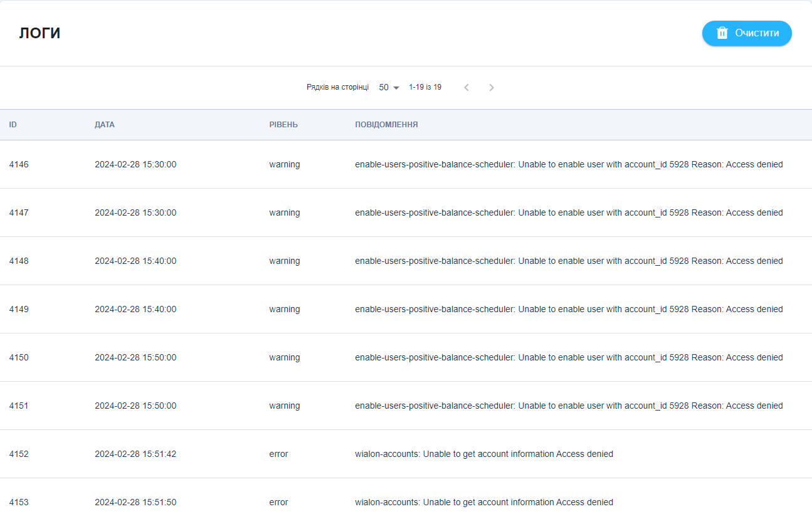812x524 pixels.
Task: Click warning level in row 4150
Action: pyautogui.click(x=285, y=357)
